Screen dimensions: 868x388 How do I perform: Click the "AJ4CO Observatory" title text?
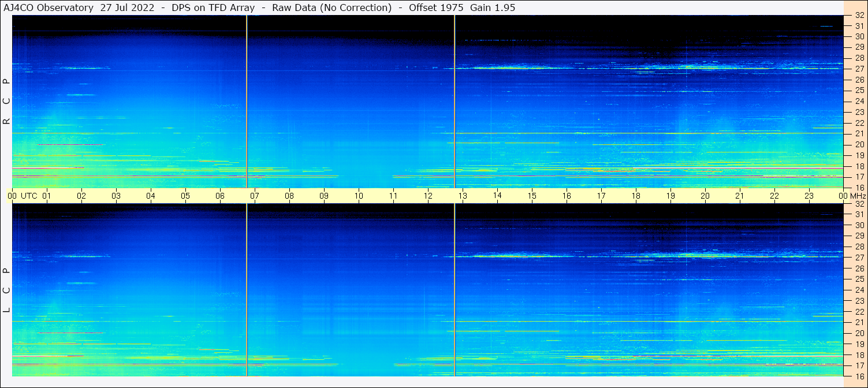coord(49,8)
